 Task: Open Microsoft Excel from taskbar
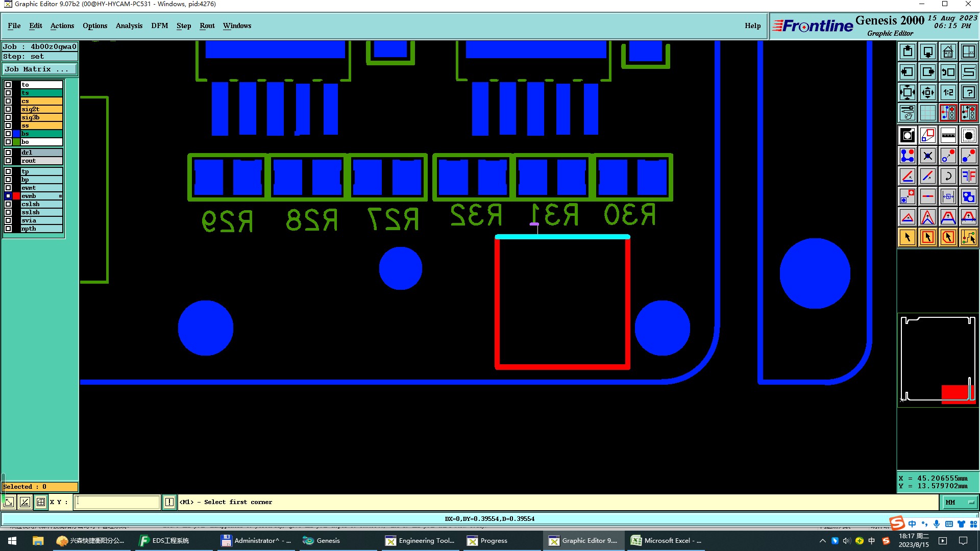[x=667, y=541]
